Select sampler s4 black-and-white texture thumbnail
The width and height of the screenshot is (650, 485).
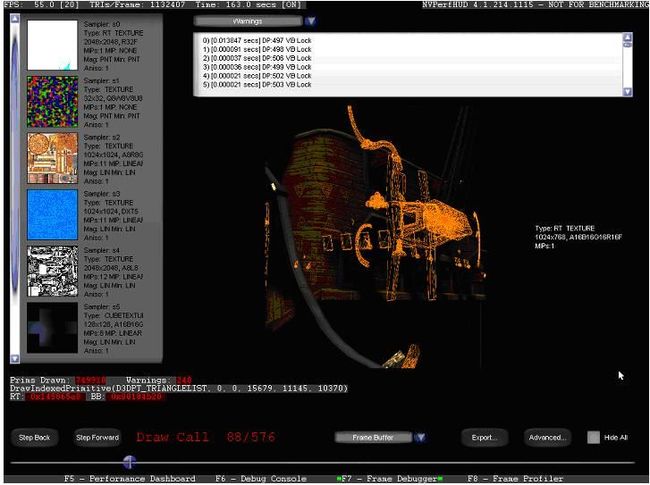[52, 271]
